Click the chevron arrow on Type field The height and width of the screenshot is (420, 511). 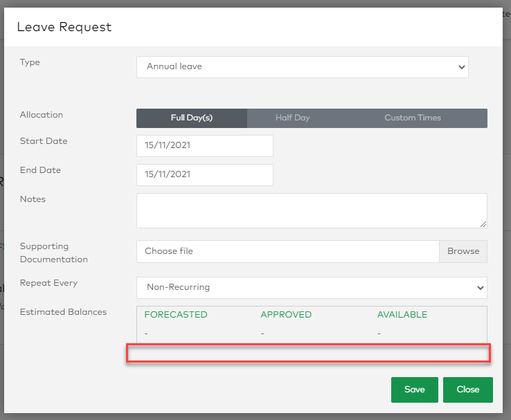pos(462,67)
